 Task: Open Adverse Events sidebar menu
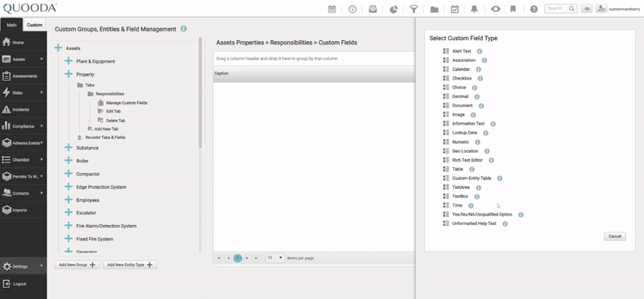tap(23, 143)
